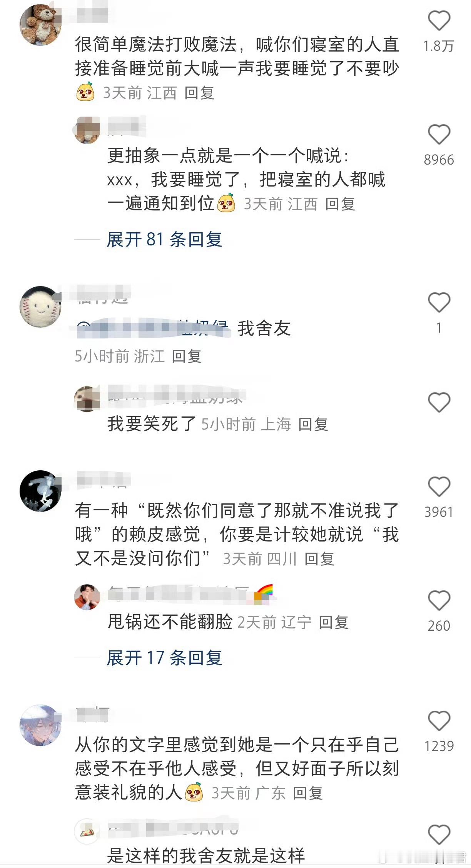Reply to the 上海 我要笑死了 comment

(313, 425)
